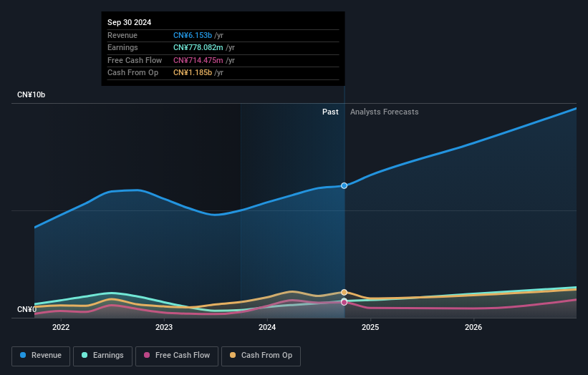588x375 pixels.
Task: Click the CN¥0 y-axis label
Action: coord(26,309)
